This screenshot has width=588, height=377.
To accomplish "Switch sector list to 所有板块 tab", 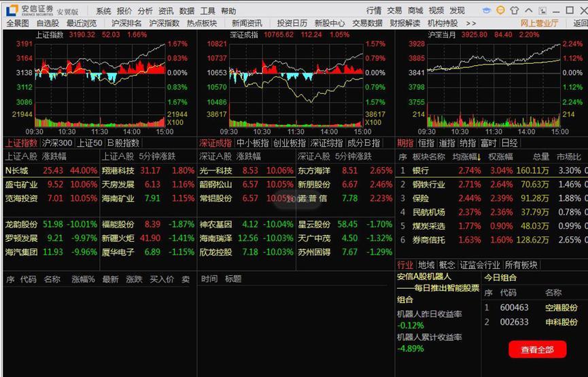I will (x=521, y=265).
